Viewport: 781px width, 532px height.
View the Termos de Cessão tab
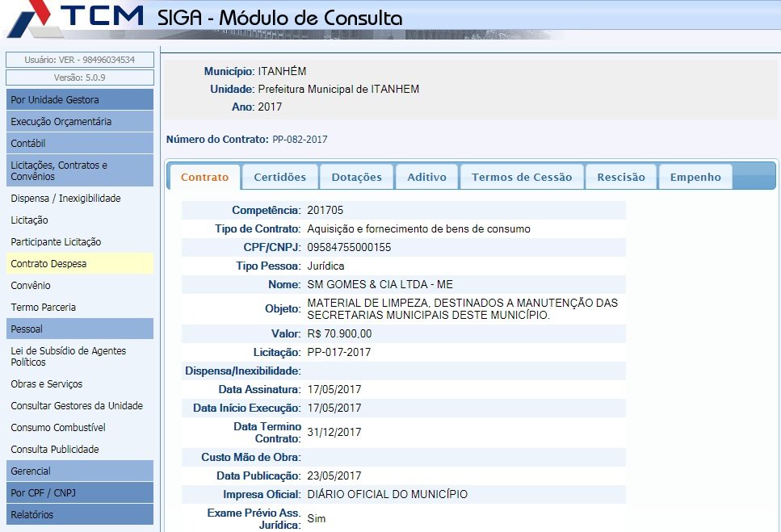coord(521,178)
